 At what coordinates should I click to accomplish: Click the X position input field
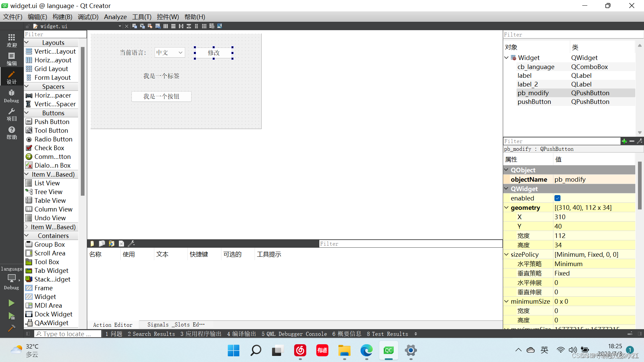593,217
